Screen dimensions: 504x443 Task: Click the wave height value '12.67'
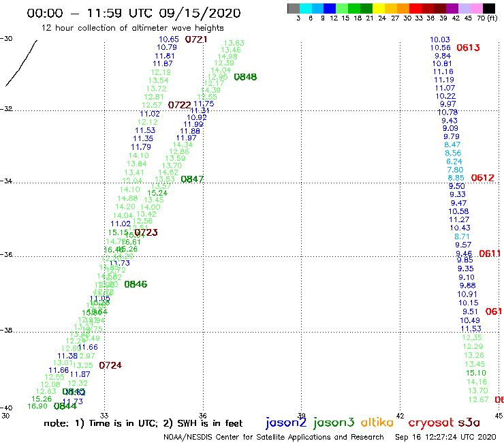pos(479,399)
